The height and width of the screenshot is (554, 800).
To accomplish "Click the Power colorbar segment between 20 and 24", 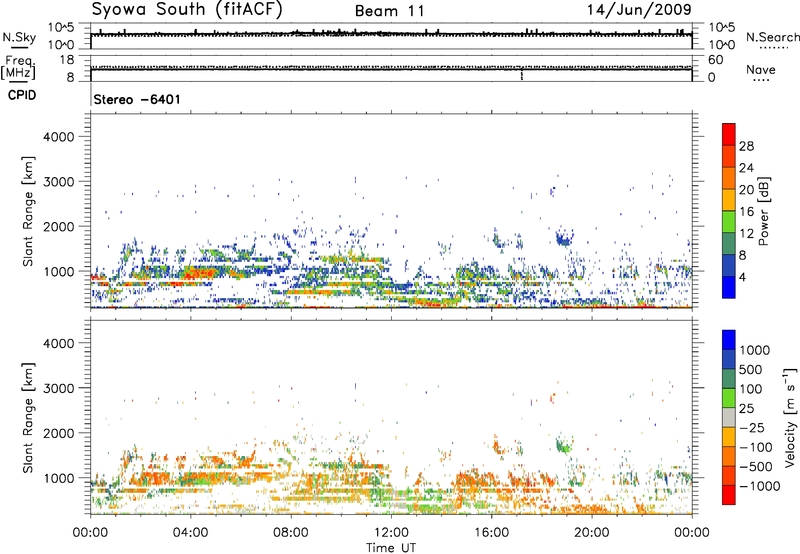I will click(729, 178).
